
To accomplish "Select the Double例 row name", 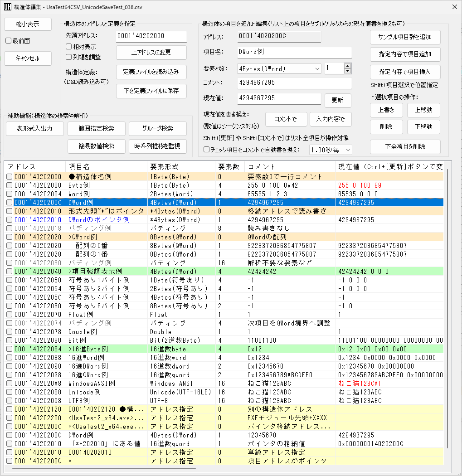I will pyautogui.click(x=83, y=332).
